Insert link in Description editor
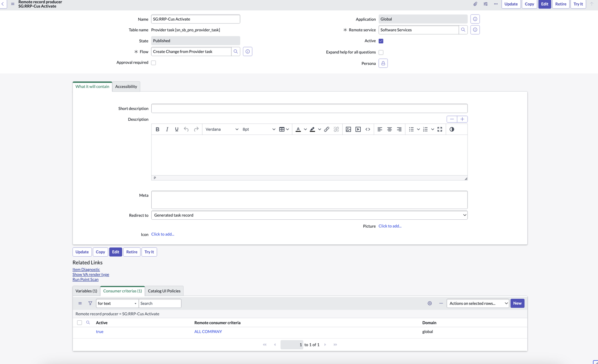The image size is (598, 364). [327, 129]
